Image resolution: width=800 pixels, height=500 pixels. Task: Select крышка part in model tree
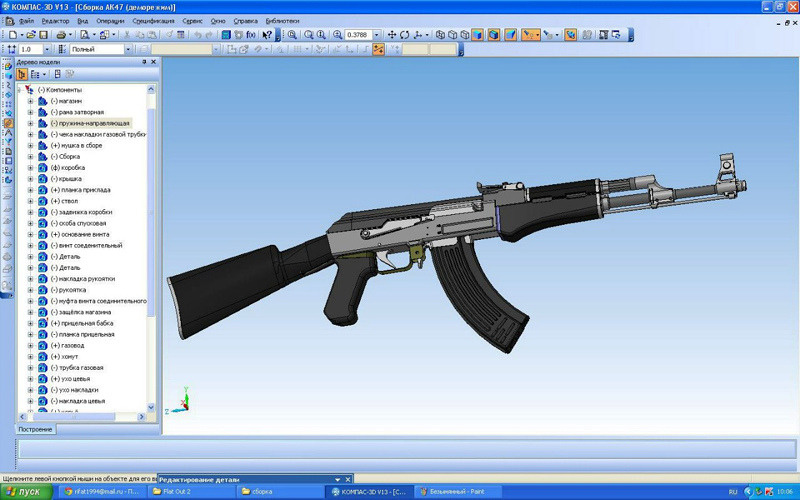click(66, 179)
